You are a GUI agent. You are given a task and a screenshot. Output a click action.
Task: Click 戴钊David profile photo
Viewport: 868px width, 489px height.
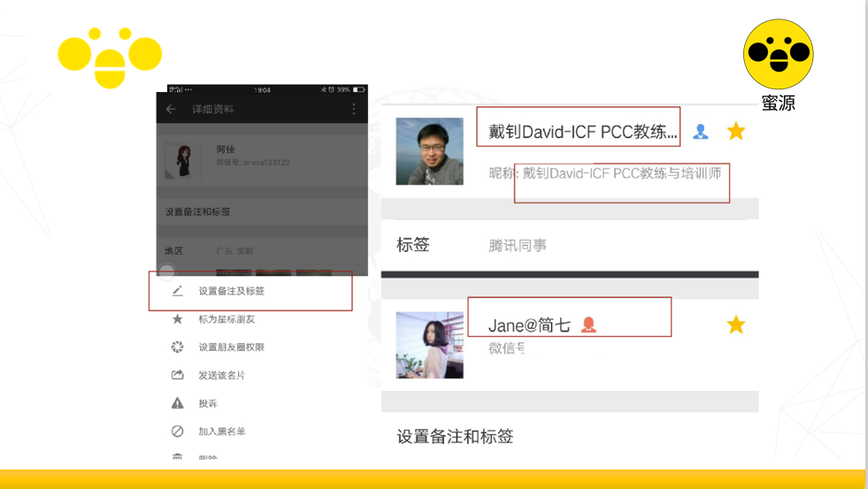[429, 151]
